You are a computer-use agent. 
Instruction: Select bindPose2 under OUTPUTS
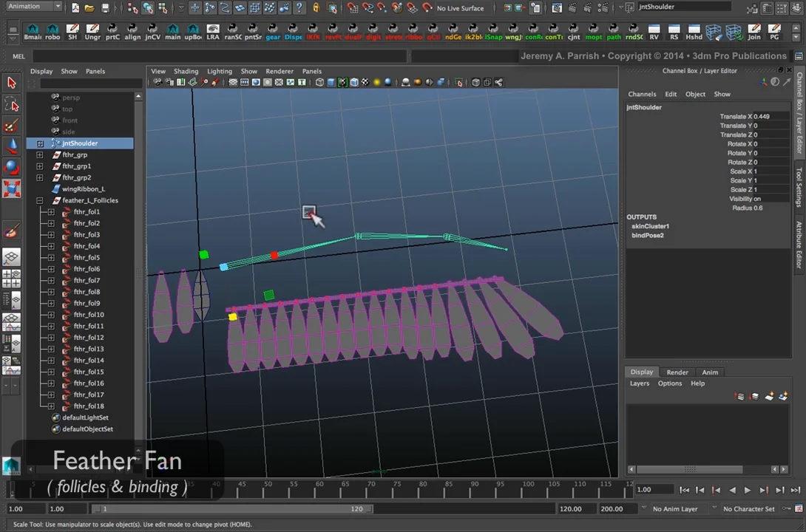[648, 236]
